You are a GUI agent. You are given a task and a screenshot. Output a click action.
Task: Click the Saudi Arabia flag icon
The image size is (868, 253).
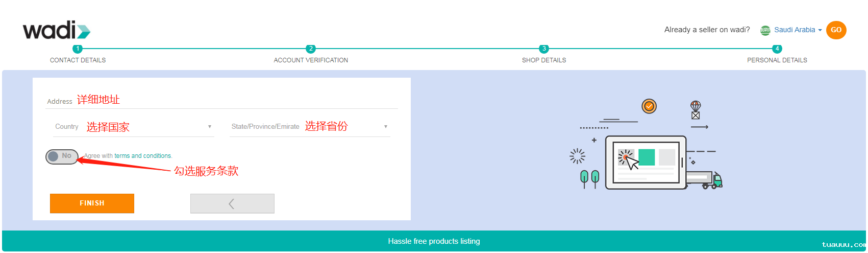(765, 30)
